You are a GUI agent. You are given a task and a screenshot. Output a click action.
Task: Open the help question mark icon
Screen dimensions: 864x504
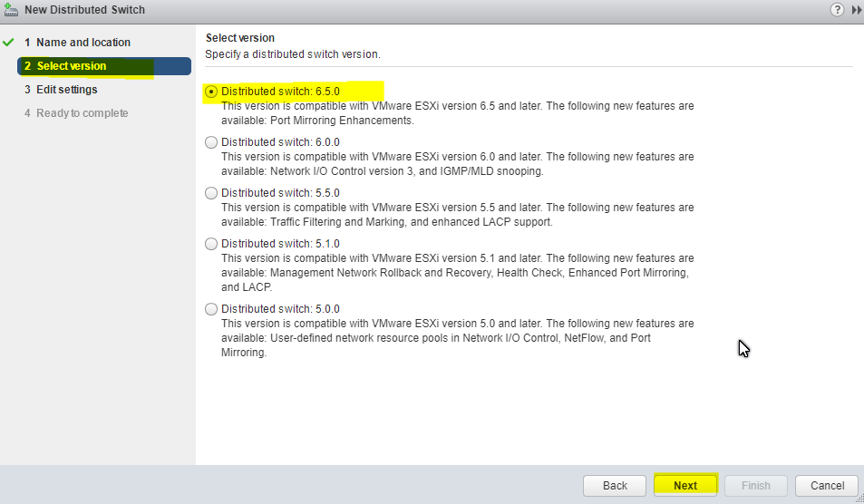pyautogui.click(x=837, y=9)
